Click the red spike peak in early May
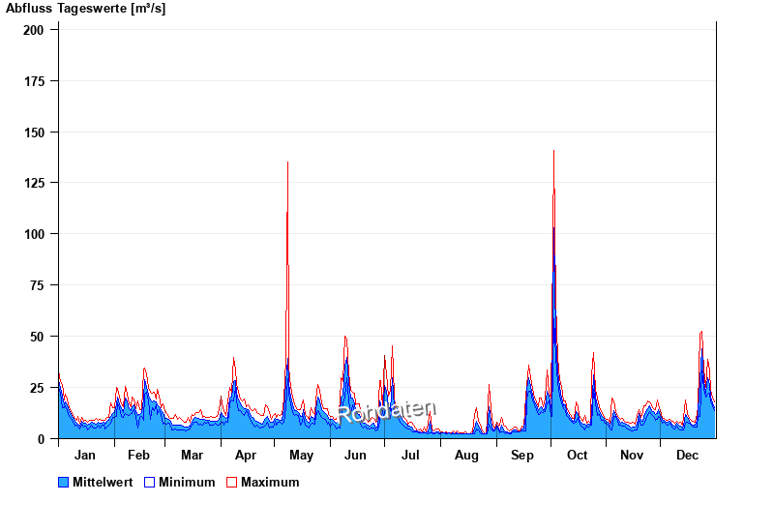Viewport: 774px width, 532px height. [x=287, y=164]
